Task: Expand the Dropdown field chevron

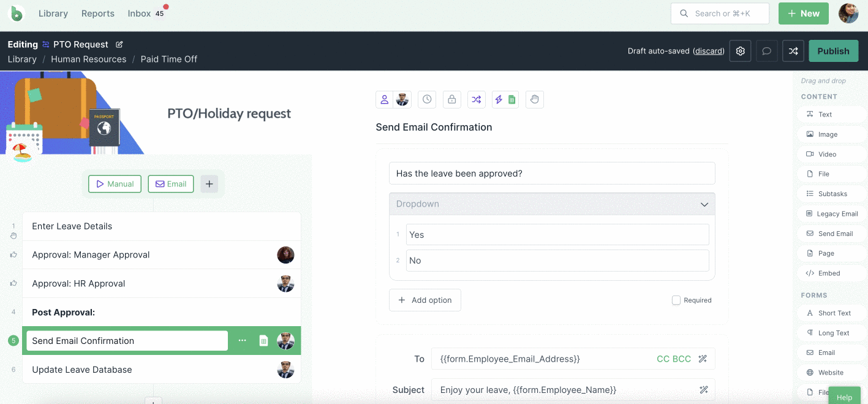Action: point(704,204)
